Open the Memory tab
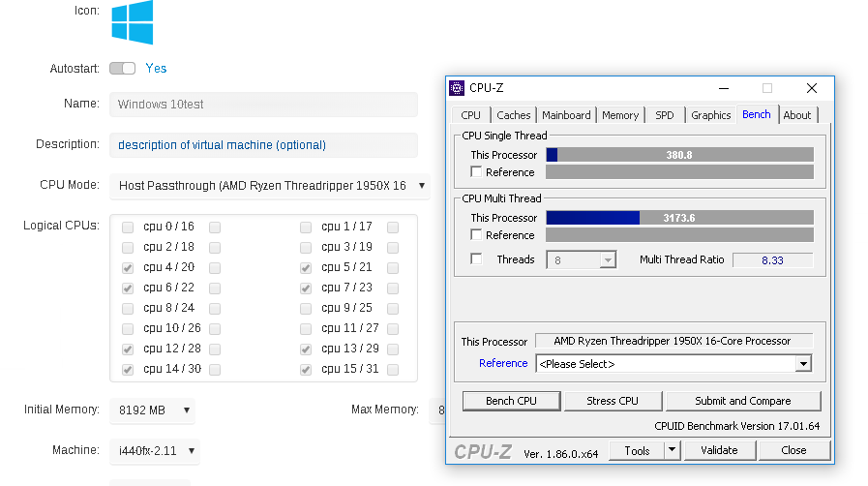Viewport: 868px width, 486px height. (x=620, y=115)
